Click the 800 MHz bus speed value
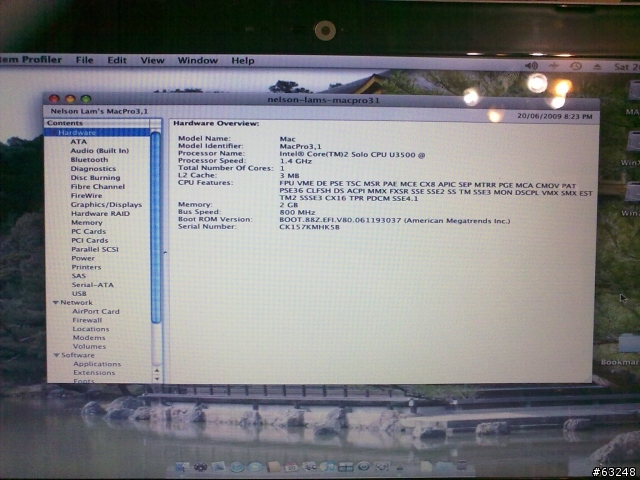This screenshot has width=640, height=480. (x=297, y=212)
